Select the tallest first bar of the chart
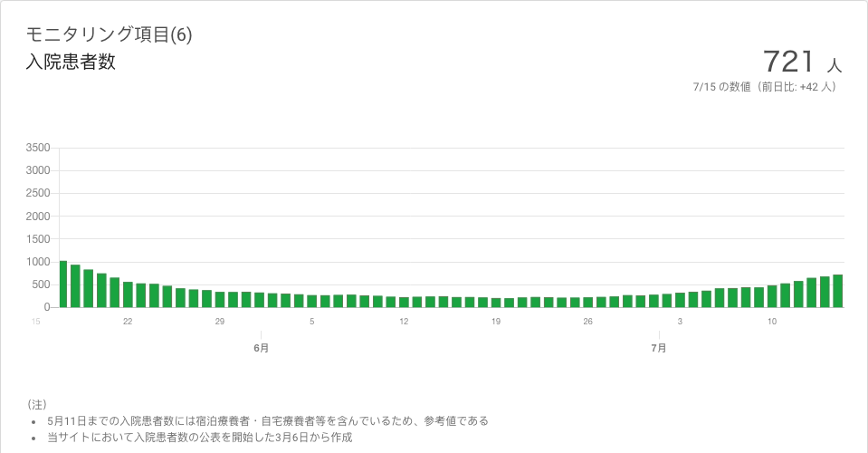868x453 pixels. coord(63,284)
